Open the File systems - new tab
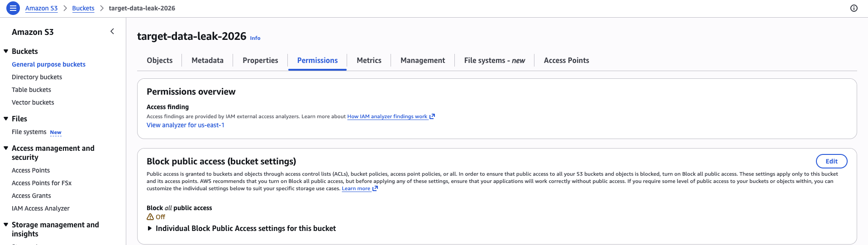868x245 pixels. 494,60
